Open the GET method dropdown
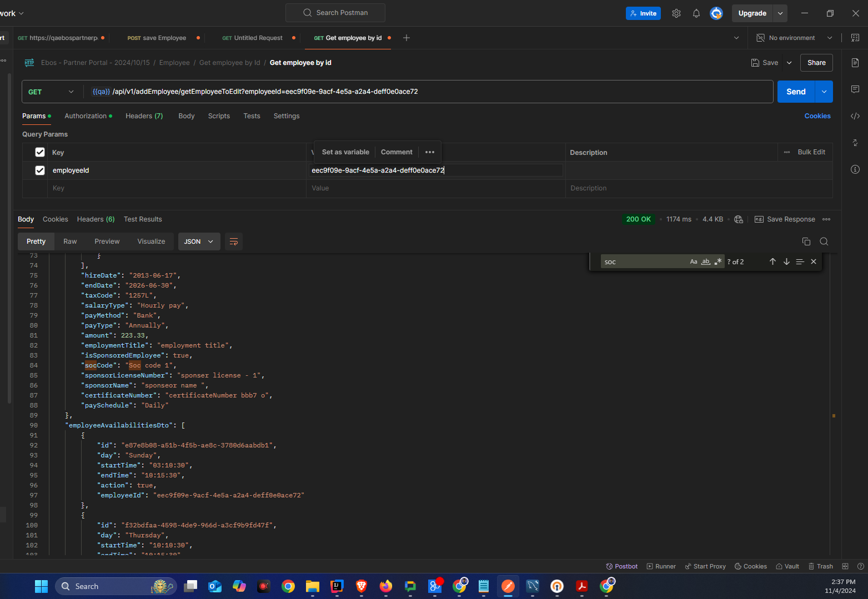The height and width of the screenshot is (599, 868). pyautogui.click(x=51, y=92)
